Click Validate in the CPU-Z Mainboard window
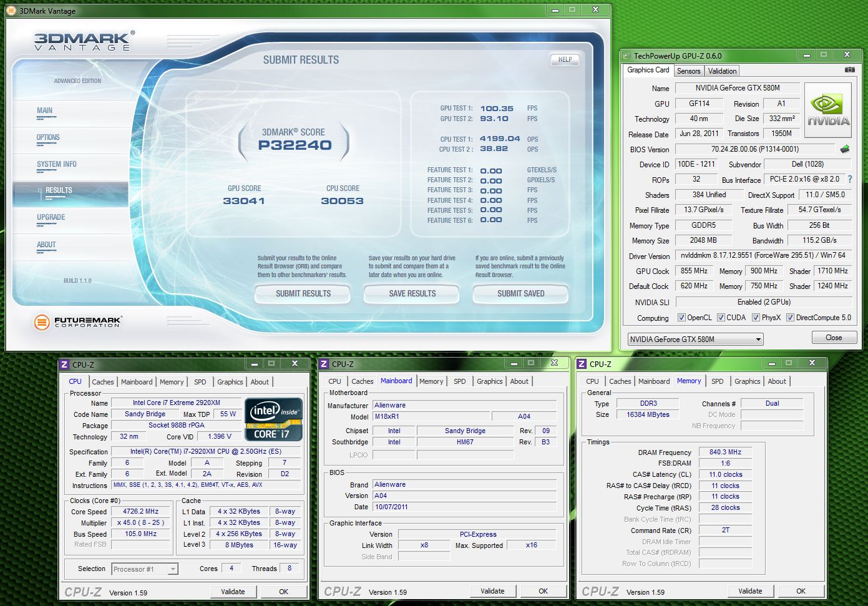The width and height of the screenshot is (868, 606). 492,591
